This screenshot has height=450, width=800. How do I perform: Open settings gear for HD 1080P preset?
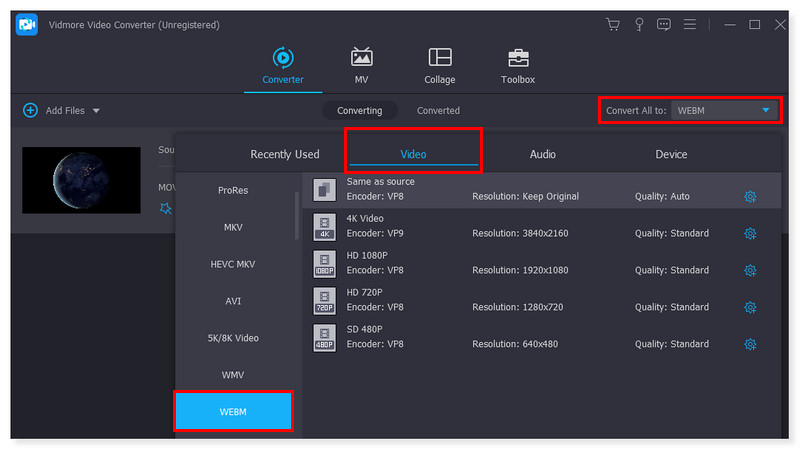[750, 271]
